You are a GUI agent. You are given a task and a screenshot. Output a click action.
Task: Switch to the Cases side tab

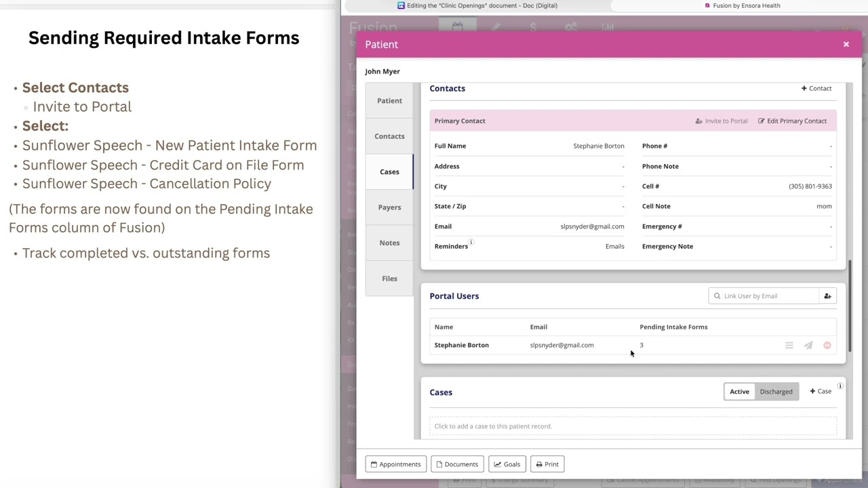point(389,171)
